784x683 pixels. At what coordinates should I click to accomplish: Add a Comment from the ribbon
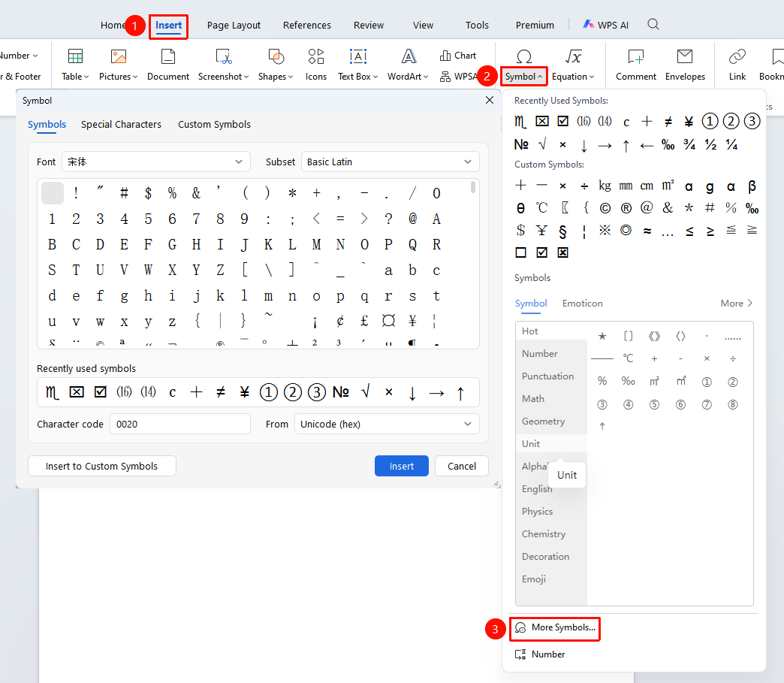(x=636, y=65)
